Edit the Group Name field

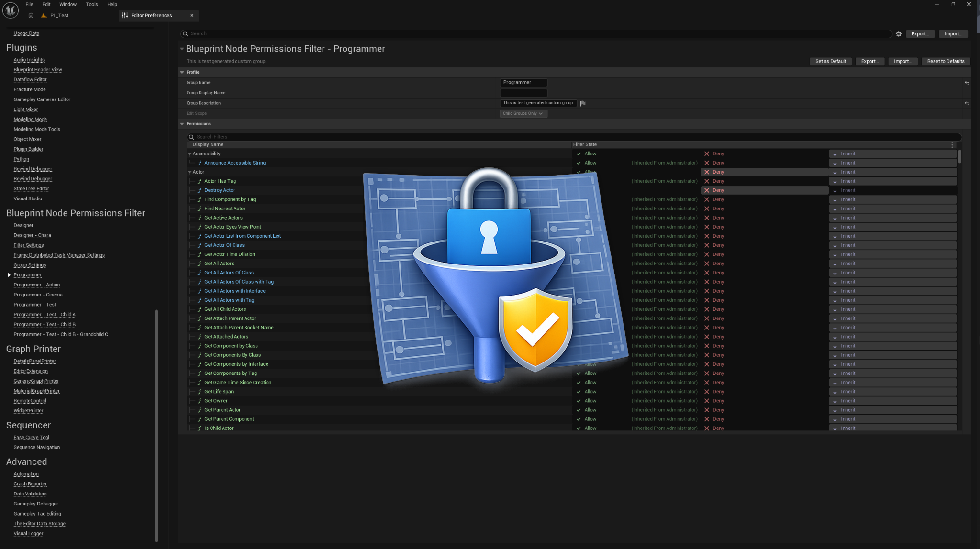(523, 83)
